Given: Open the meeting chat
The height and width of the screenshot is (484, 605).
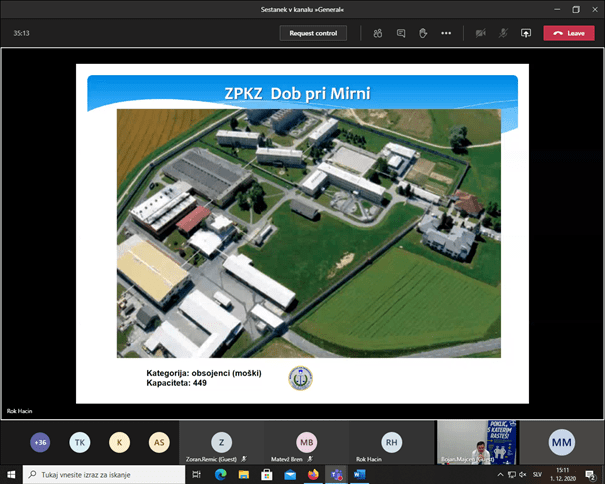Looking at the screenshot, I should pyautogui.click(x=401, y=33).
